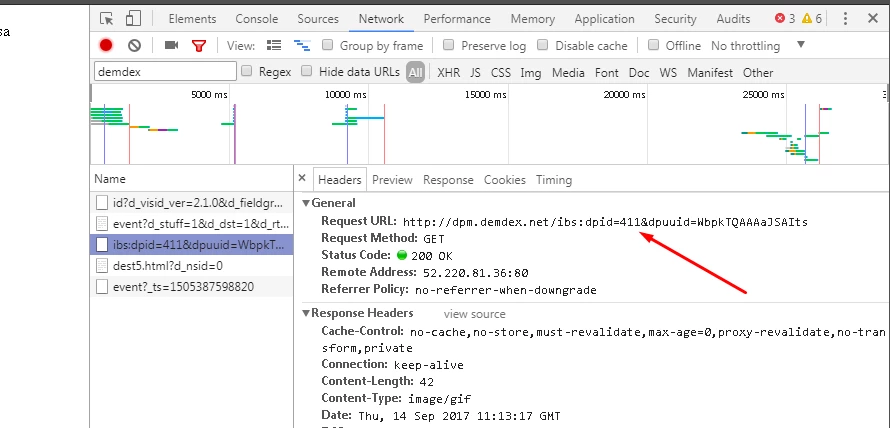Click the demdex filter text field
Image resolution: width=890 pixels, height=428 pixels.
click(165, 72)
